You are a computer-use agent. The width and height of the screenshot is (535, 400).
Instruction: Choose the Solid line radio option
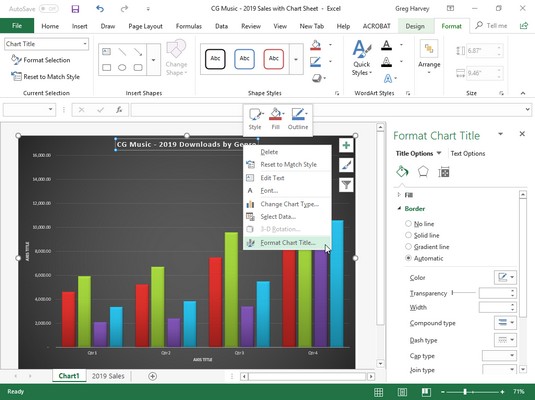(x=408, y=235)
